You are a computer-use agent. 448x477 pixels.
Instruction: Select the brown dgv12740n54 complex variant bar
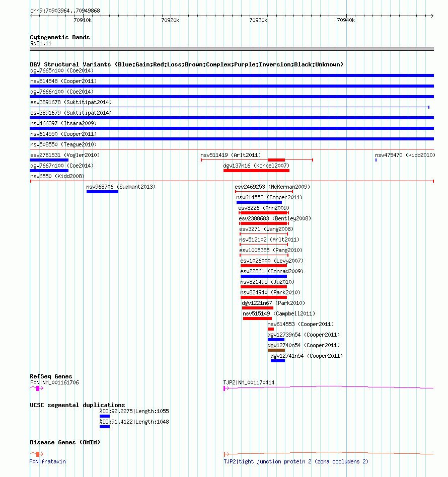(276, 350)
